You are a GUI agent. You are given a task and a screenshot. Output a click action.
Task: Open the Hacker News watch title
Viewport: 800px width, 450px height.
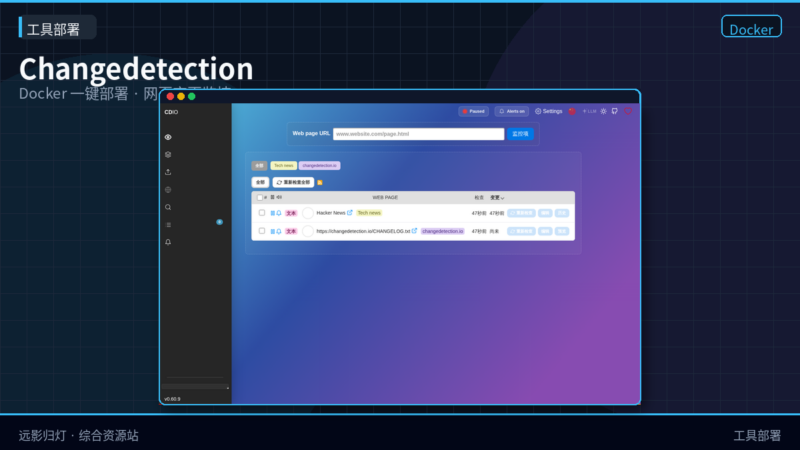331,213
